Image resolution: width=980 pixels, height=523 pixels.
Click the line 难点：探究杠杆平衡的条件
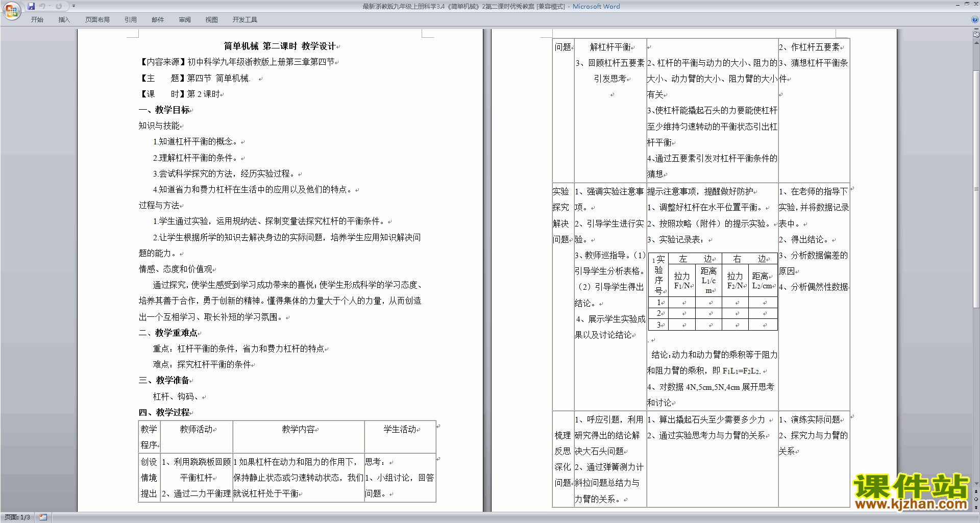[202, 365]
